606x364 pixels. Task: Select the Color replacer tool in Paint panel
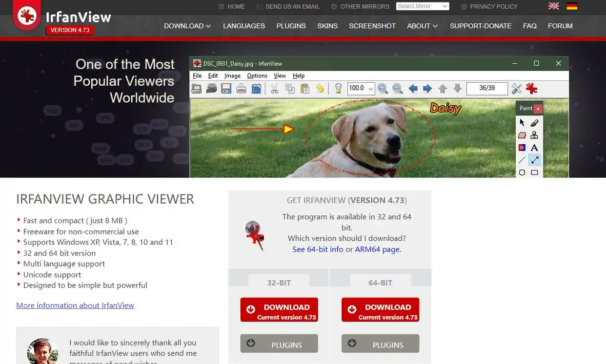[522, 148]
